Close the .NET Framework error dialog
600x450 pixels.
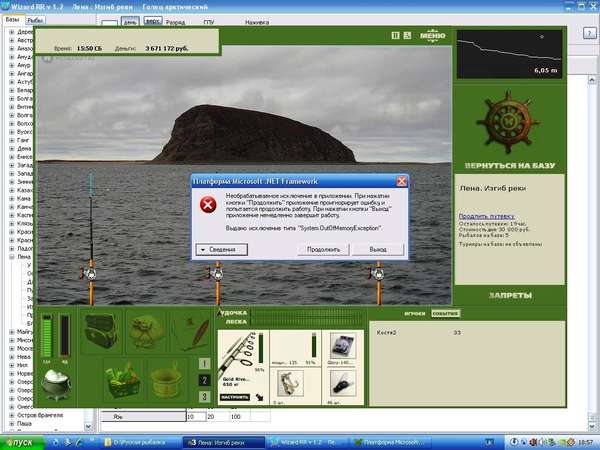coord(401,181)
